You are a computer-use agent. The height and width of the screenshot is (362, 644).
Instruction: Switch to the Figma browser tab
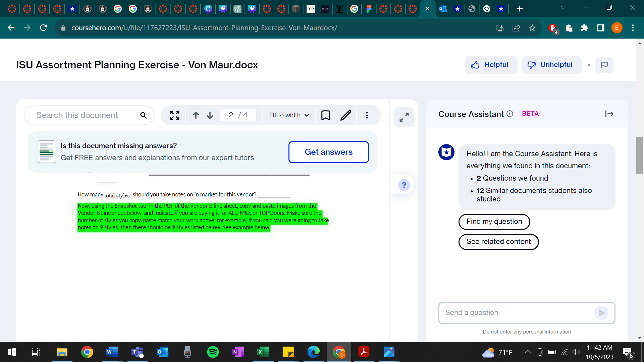point(369,9)
